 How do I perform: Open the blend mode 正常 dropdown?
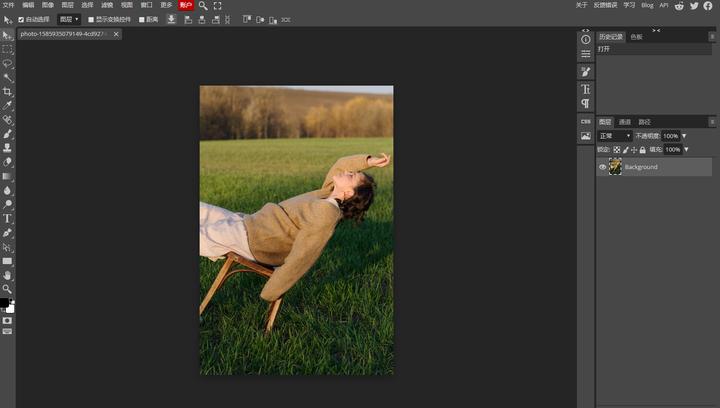click(x=614, y=136)
